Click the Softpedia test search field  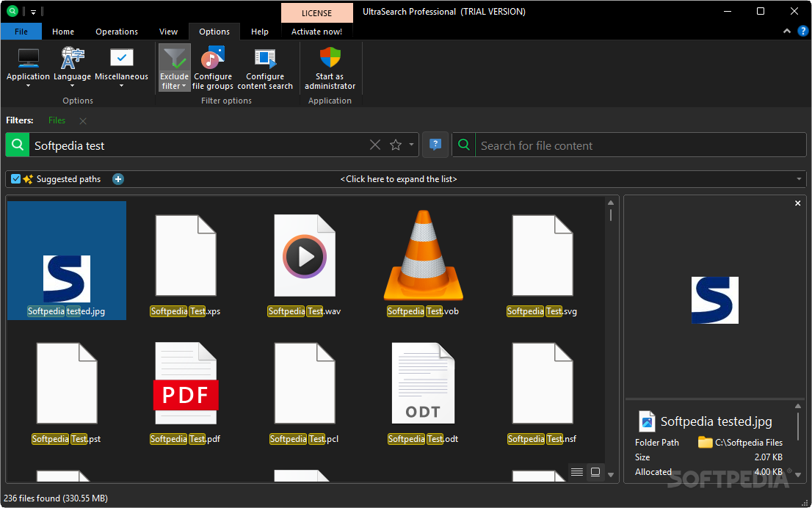(x=199, y=145)
